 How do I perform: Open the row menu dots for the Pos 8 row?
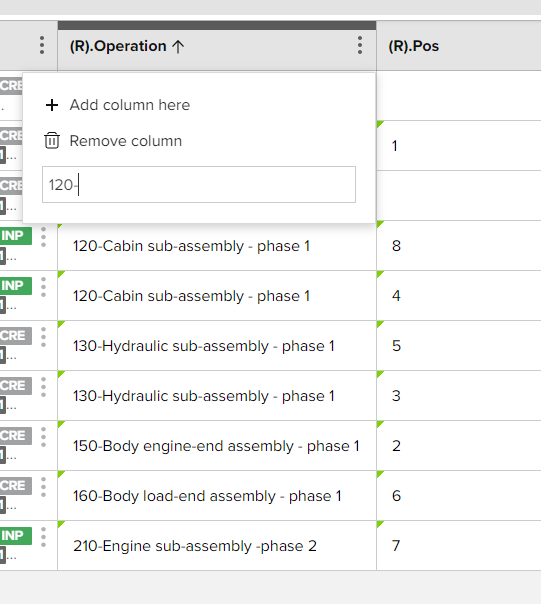44,237
